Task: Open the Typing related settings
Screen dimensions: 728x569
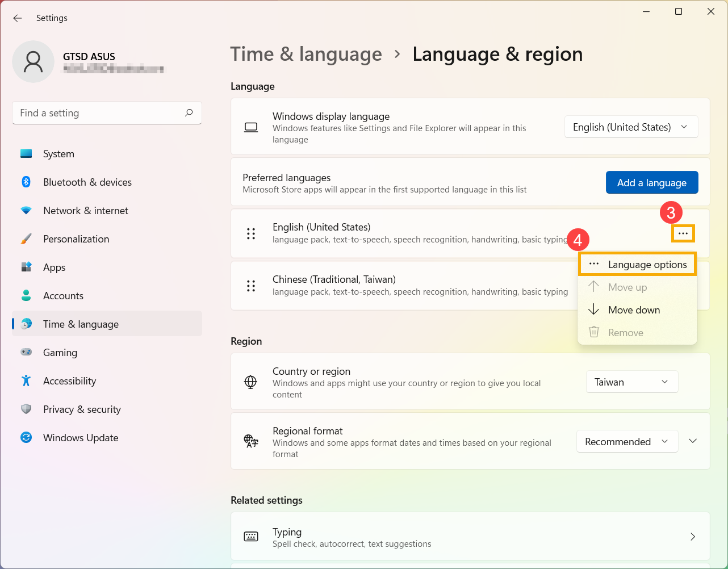Action: tap(470, 537)
